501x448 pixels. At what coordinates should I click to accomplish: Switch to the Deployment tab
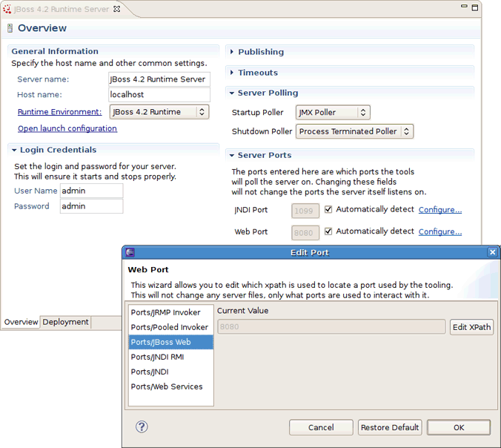tap(66, 322)
